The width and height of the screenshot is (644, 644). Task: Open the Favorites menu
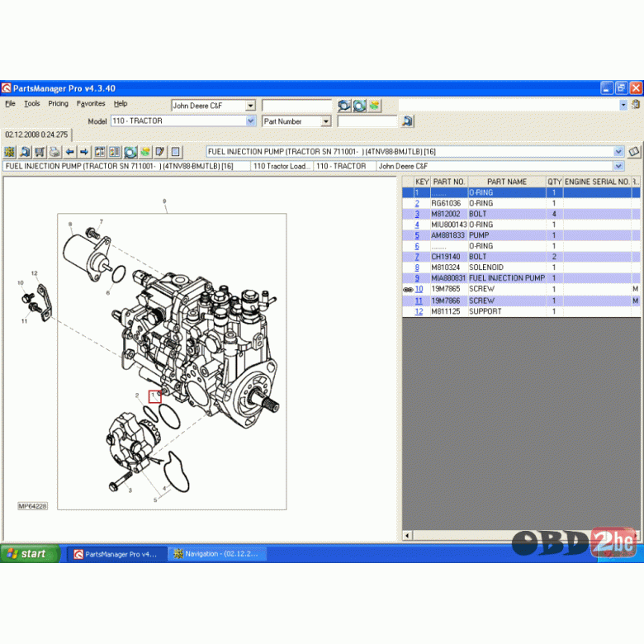(91, 103)
